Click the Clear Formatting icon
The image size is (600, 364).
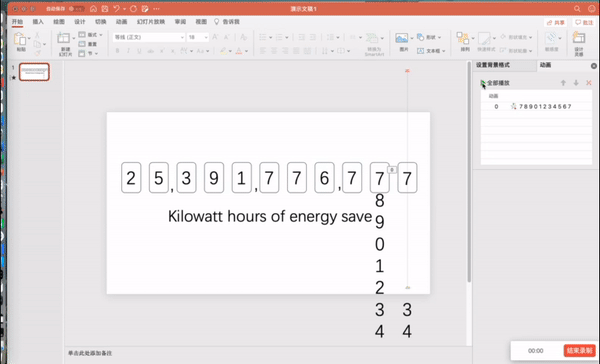[x=243, y=37]
